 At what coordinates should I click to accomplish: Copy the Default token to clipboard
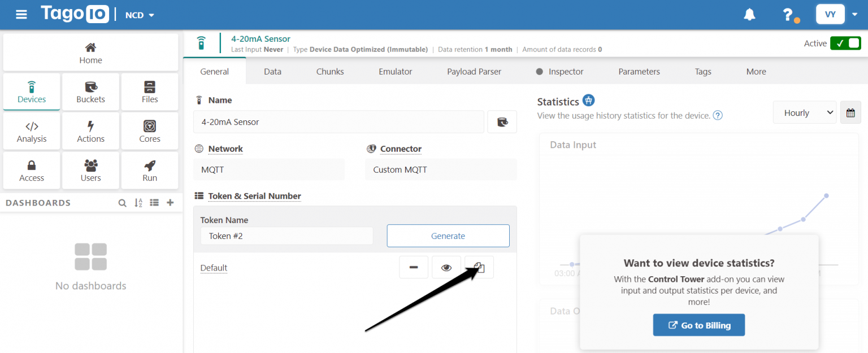click(479, 267)
